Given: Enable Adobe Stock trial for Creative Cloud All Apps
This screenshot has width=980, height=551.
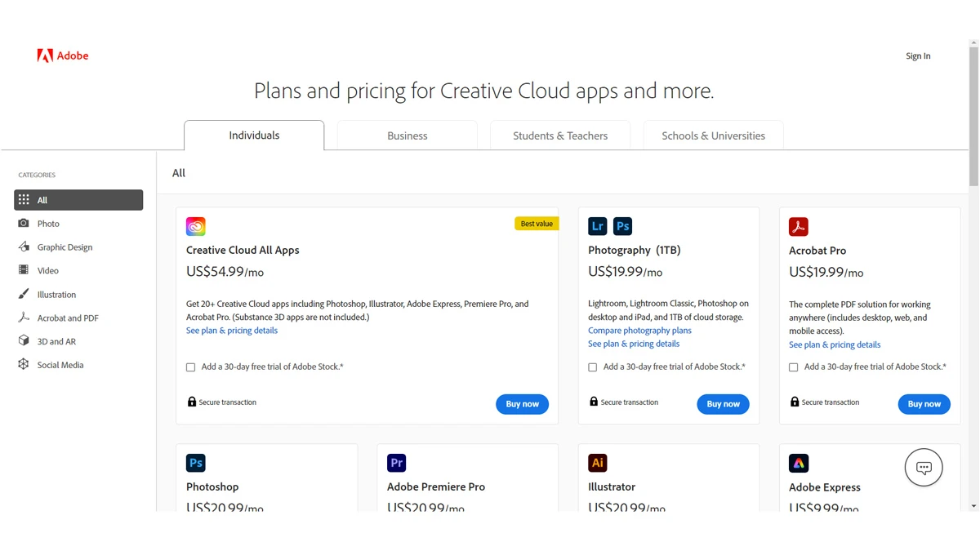Looking at the screenshot, I should pyautogui.click(x=191, y=367).
